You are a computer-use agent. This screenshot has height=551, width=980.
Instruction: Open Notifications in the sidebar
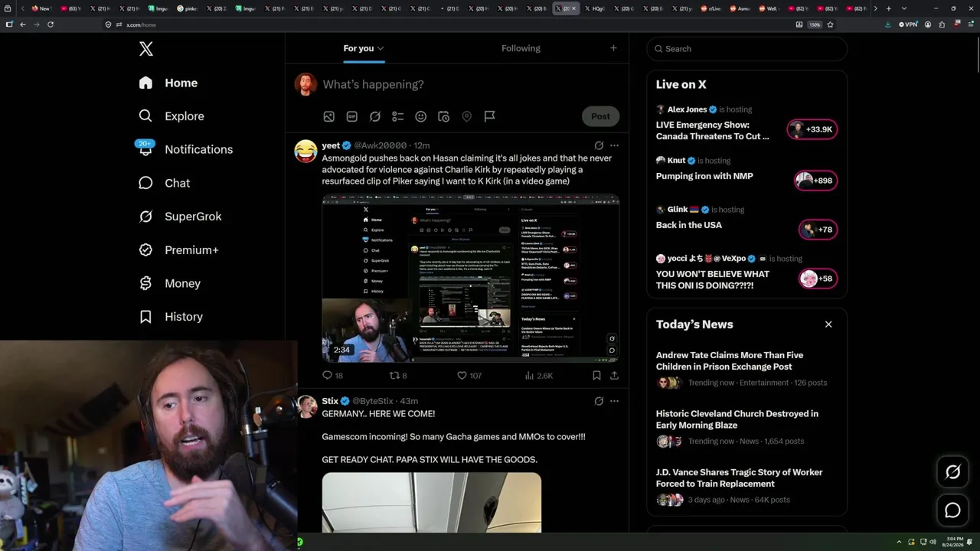coord(185,149)
